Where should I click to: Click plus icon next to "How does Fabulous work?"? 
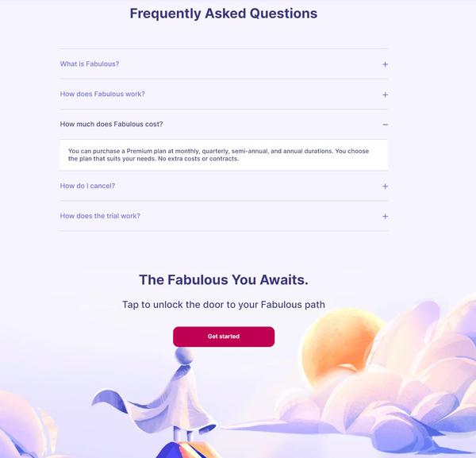click(x=385, y=94)
